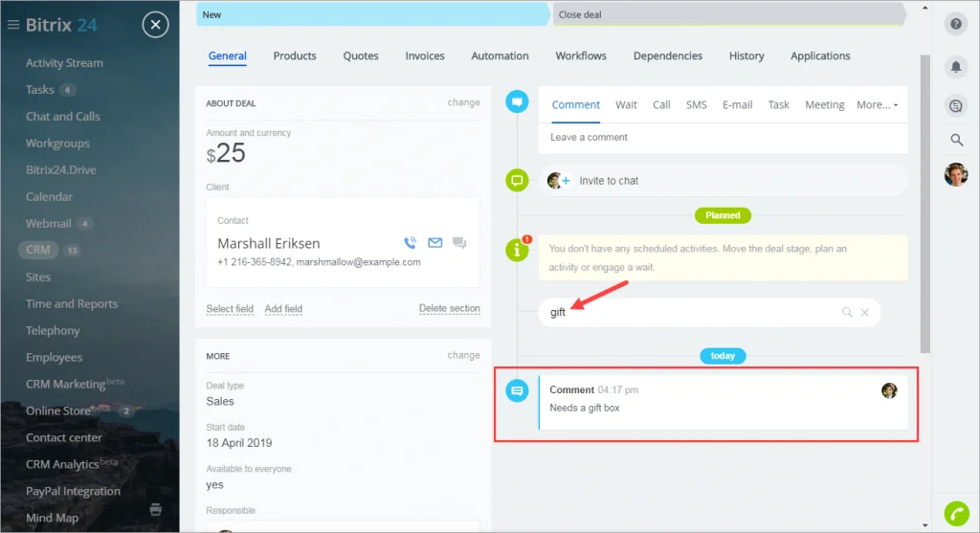Open the Dependencies tab
Image resolution: width=980 pixels, height=533 pixels.
coord(667,56)
